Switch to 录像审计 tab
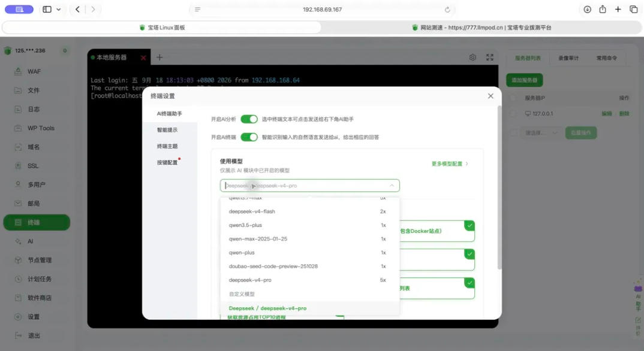Image resolution: width=644 pixels, height=351 pixels. click(x=568, y=58)
